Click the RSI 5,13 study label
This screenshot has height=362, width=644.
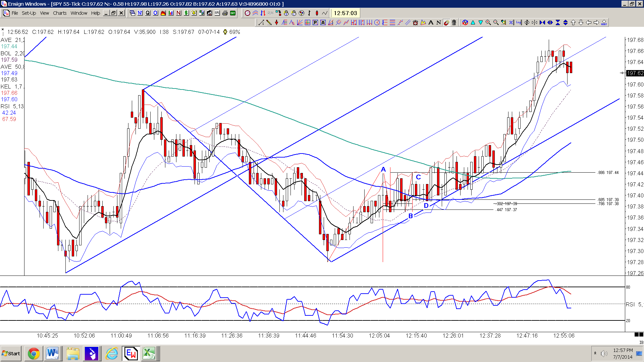click(12, 106)
